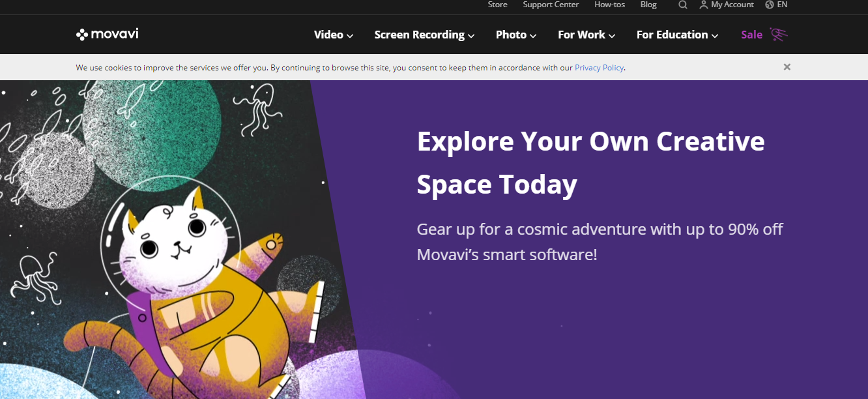Open the How-tos page
The height and width of the screenshot is (399, 868).
(x=609, y=5)
